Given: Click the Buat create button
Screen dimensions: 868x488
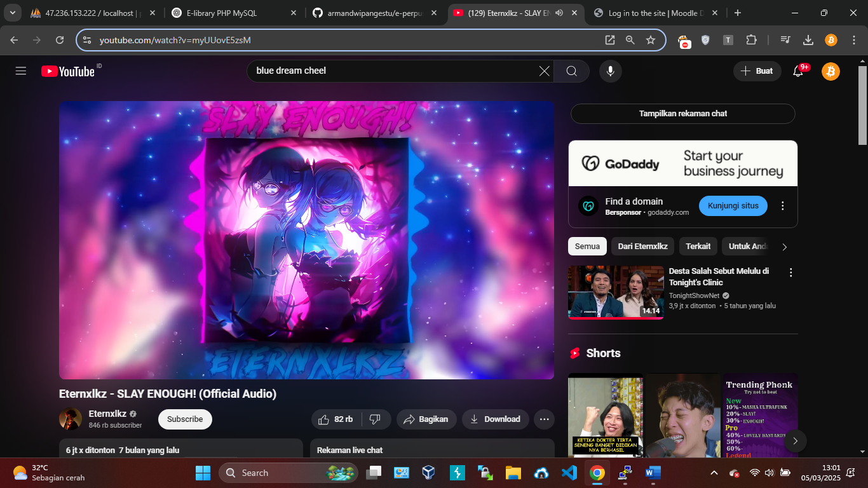Looking at the screenshot, I should [x=757, y=71].
